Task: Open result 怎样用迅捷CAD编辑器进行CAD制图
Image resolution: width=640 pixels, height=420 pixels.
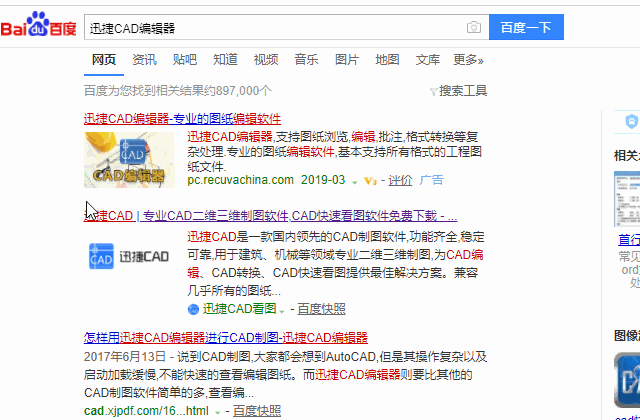Action: click(x=226, y=338)
